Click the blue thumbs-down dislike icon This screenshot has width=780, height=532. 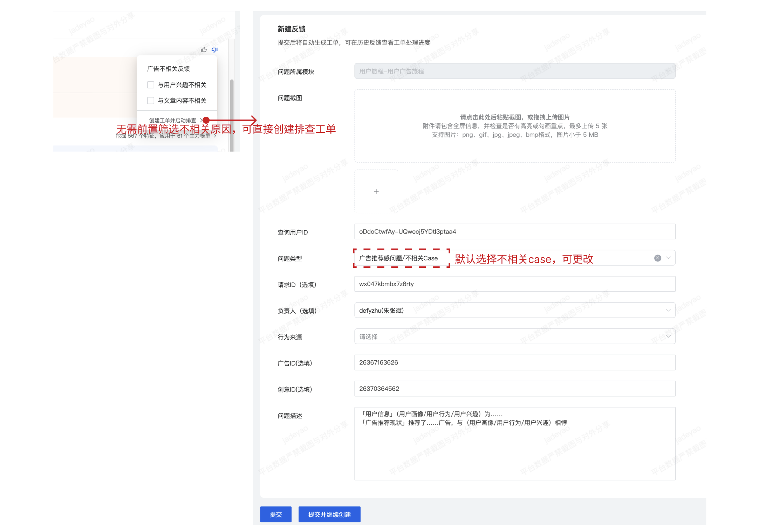point(214,50)
